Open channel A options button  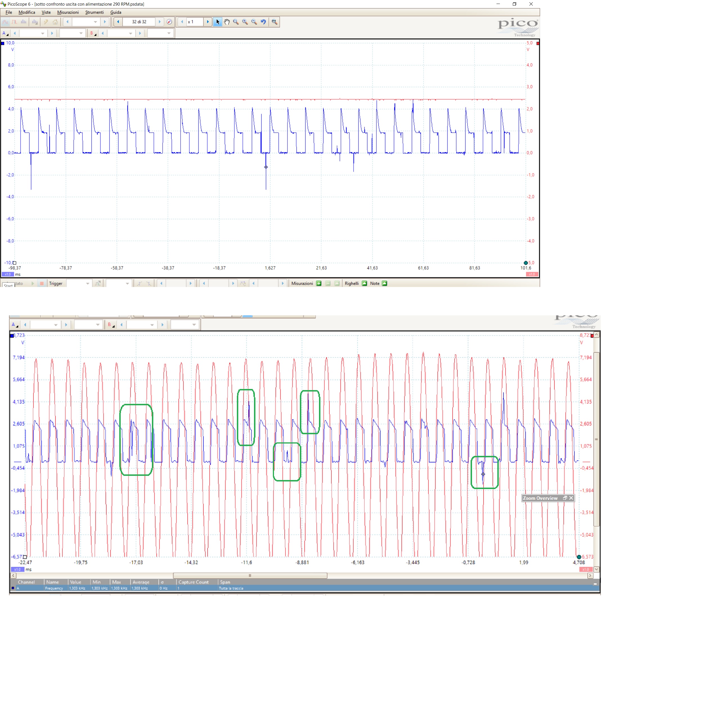pos(5,33)
